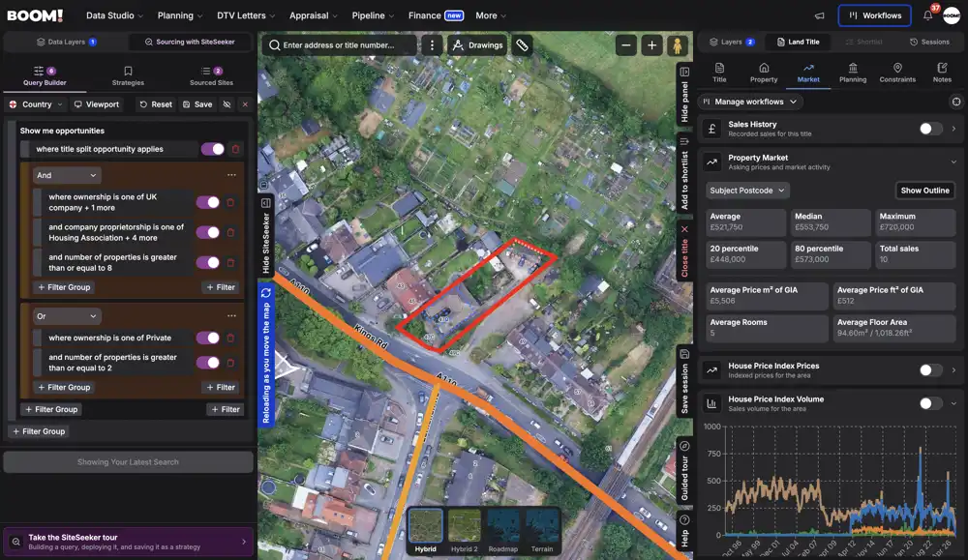Viewport: 968px width, 560px height.
Task: Open the Sessions tab
Action: tap(929, 42)
